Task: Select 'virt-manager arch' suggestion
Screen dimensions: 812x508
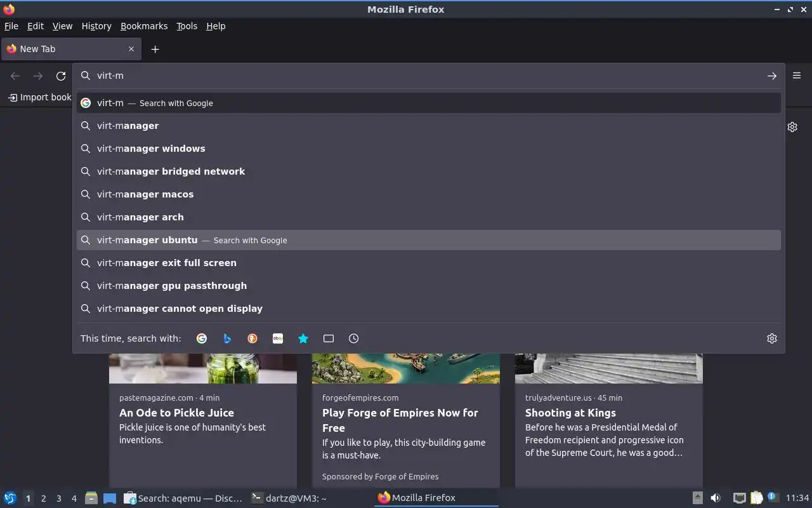Action: [x=429, y=217]
